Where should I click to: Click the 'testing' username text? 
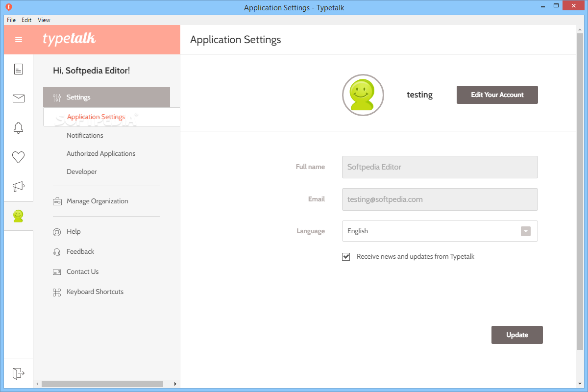[420, 95]
